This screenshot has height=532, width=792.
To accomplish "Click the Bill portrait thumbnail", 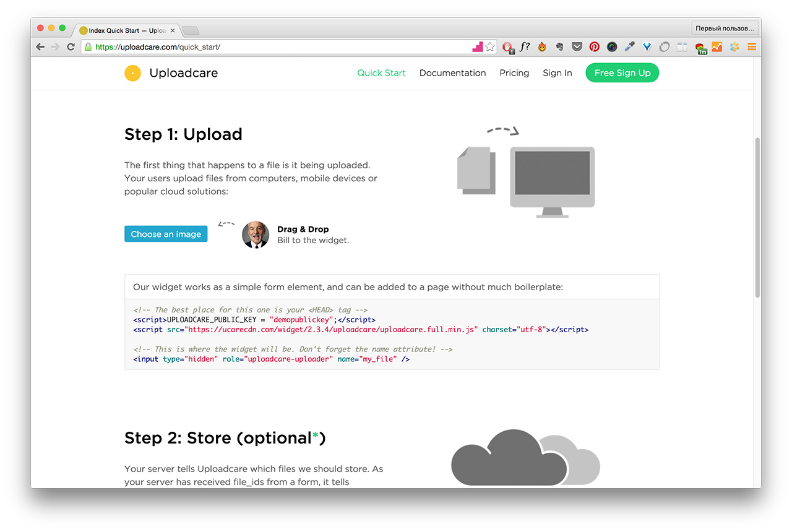I will pyautogui.click(x=256, y=234).
